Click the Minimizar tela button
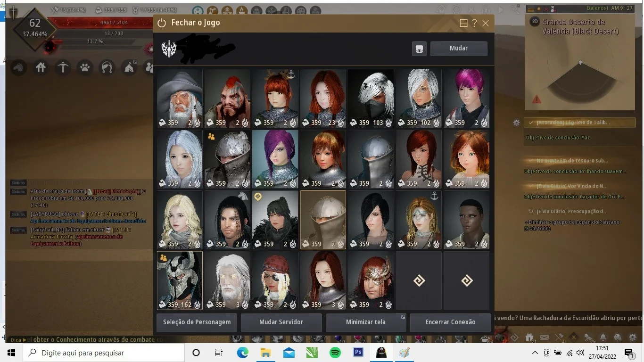 point(366,322)
